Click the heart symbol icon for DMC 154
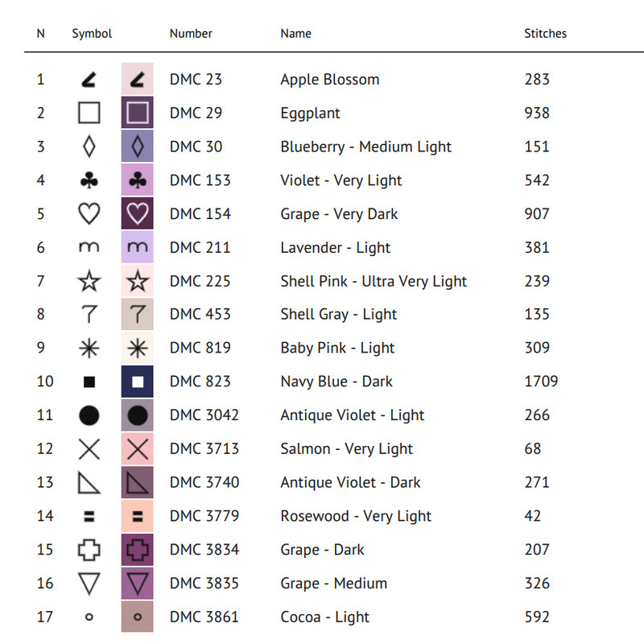Image resolution: width=644 pixels, height=644 pixels. (89, 214)
